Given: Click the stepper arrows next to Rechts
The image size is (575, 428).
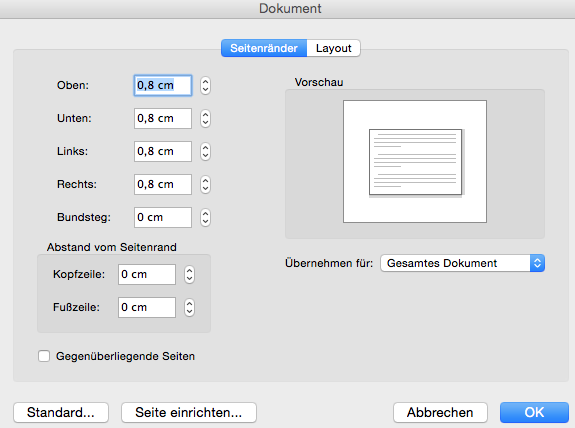Looking at the screenshot, I should point(205,184).
